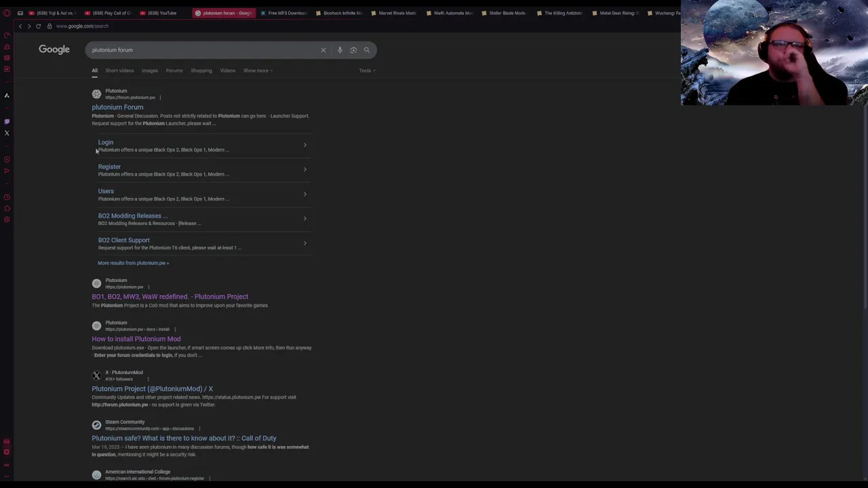This screenshot has height=488, width=868.
Task: Open the Login sitelink
Action: point(106,142)
